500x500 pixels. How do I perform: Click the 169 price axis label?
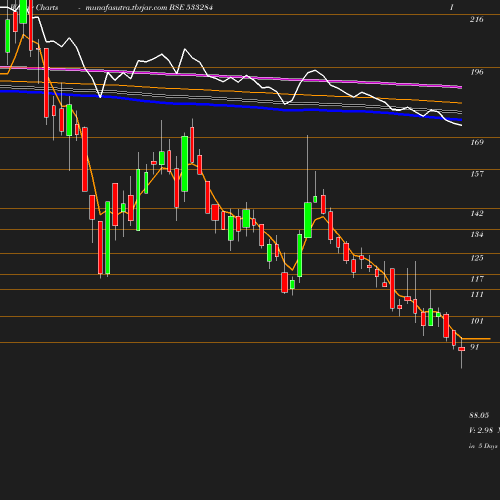click(x=476, y=142)
